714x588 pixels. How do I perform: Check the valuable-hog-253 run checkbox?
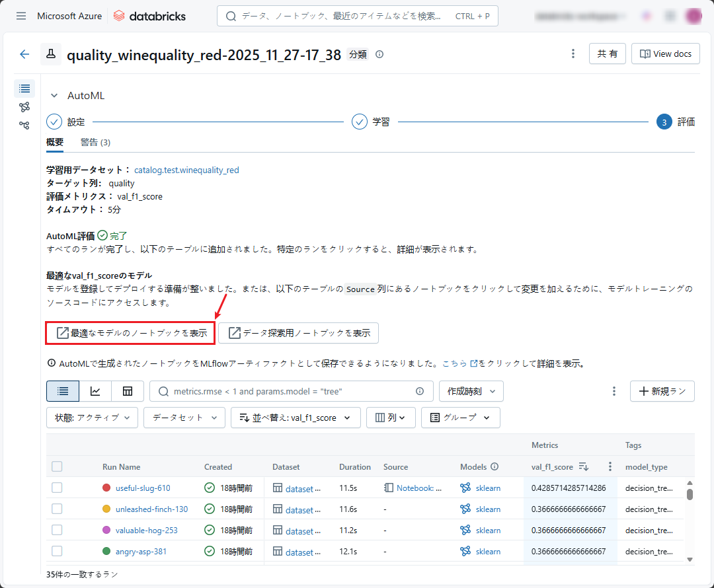click(x=57, y=531)
